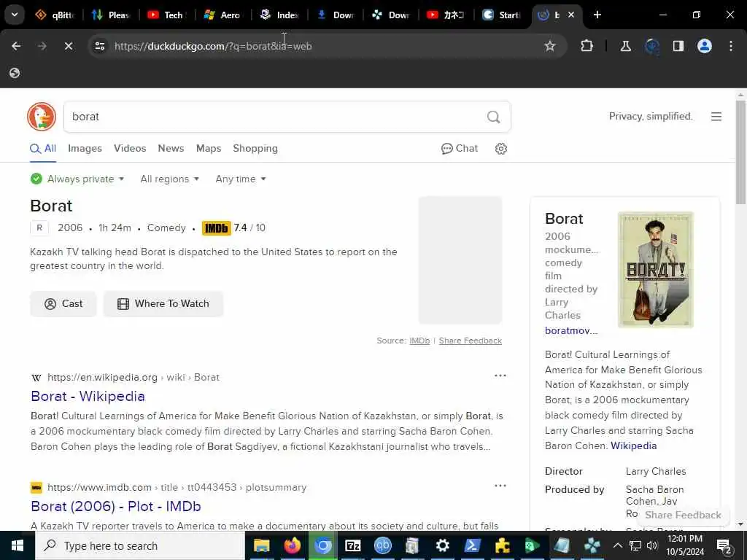Open 7-Zip from the taskbar
The image size is (747, 560).
coord(352,545)
